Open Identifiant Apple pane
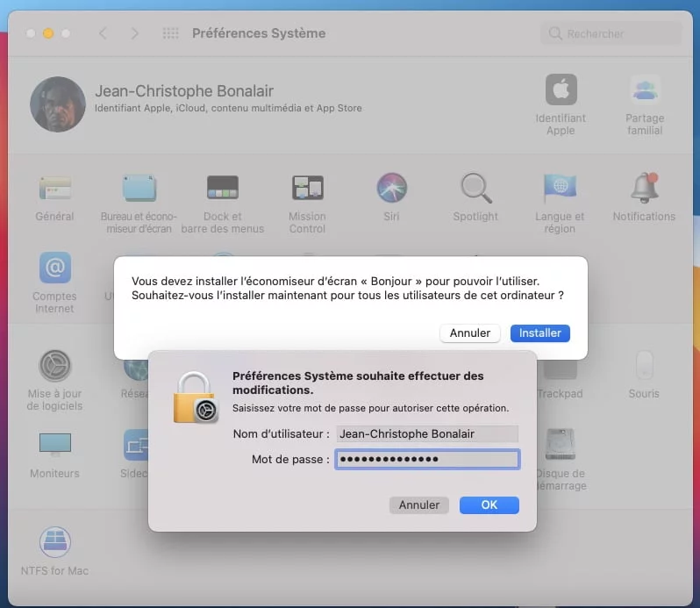This screenshot has height=608, width=700. [561, 89]
